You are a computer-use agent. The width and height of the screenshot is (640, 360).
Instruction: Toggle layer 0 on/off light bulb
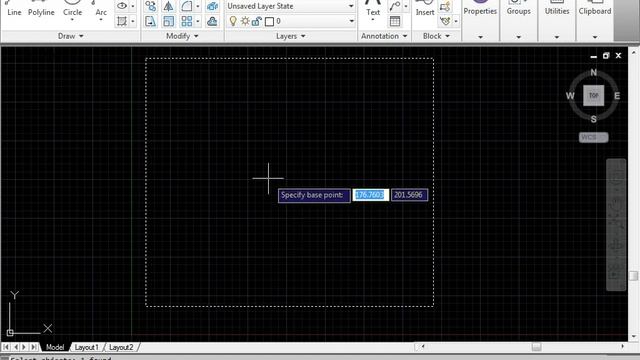(233, 21)
